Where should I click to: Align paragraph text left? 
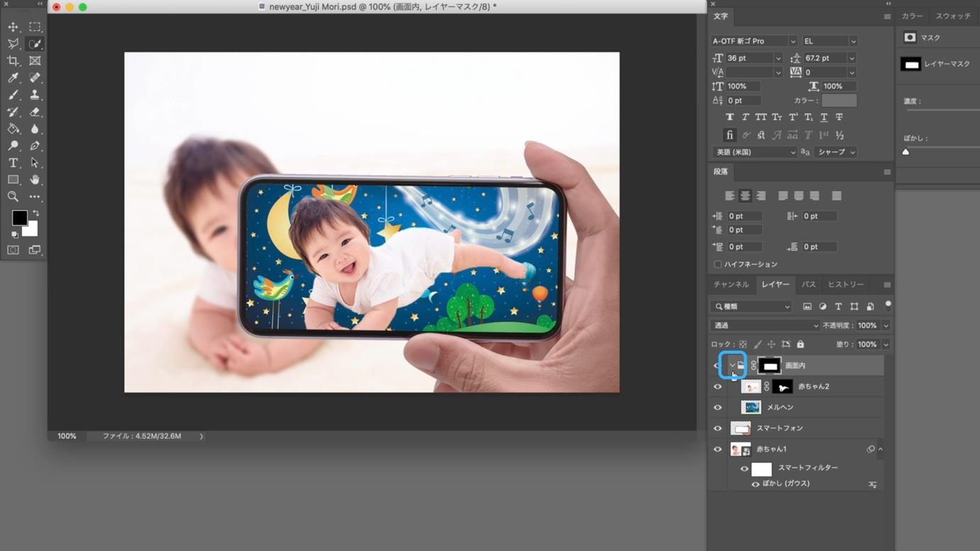pyautogui.click(x=729, y=196)
